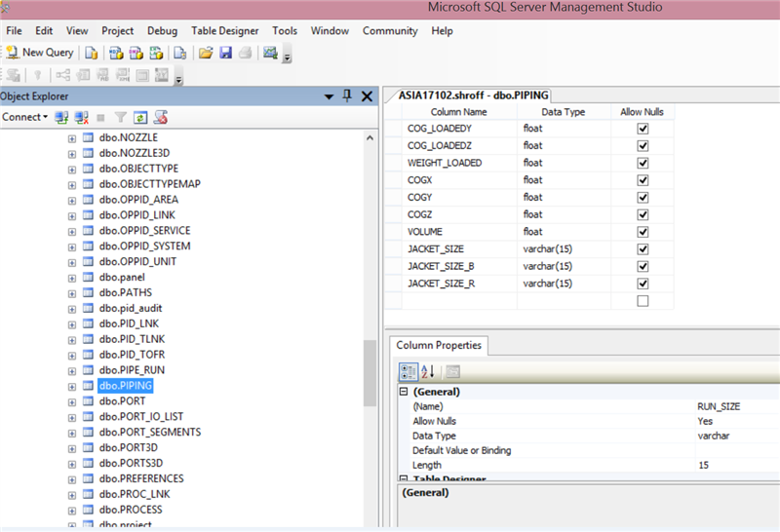Toggle Allow Nulls for JACKET_SIZE_R

click(643, 284)
